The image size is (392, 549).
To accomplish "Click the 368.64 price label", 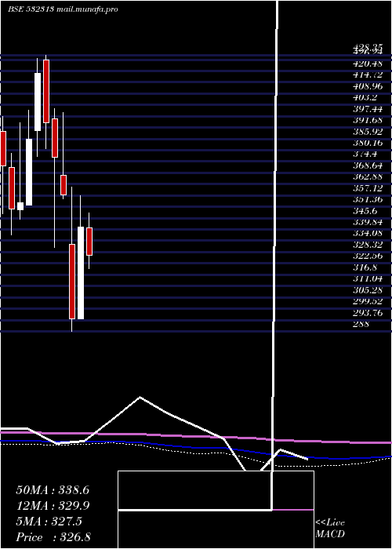I will (368, 165).
